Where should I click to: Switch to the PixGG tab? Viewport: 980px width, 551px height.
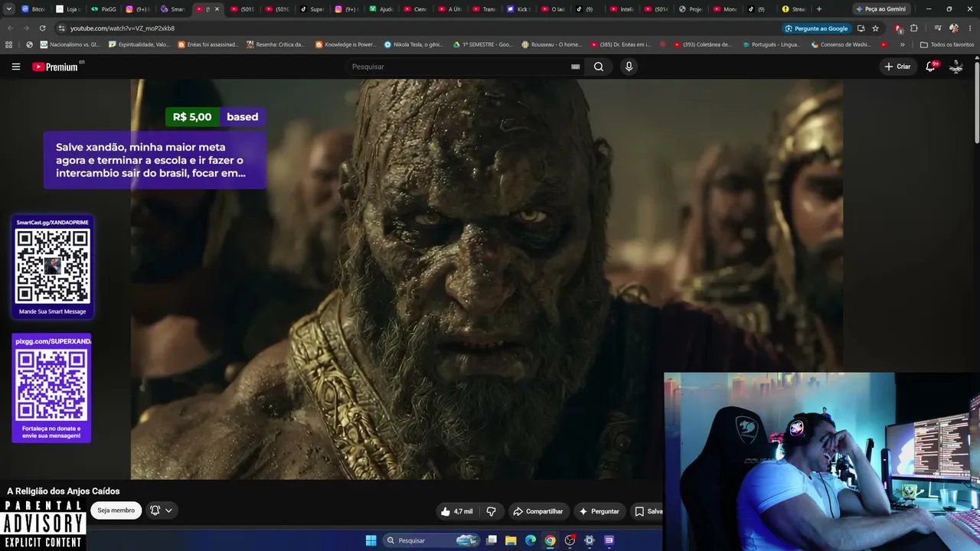point(103,9)
